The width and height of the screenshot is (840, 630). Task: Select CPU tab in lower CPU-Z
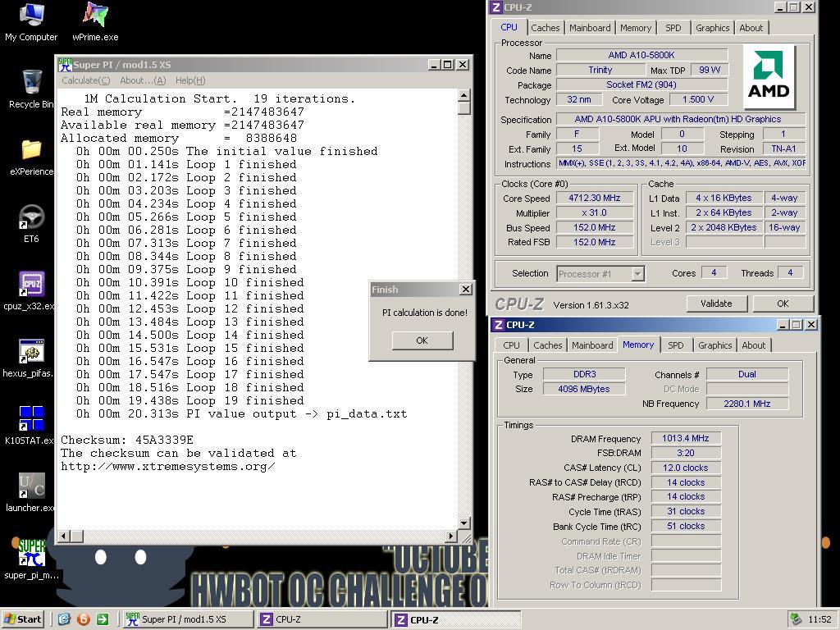(511, 345)
